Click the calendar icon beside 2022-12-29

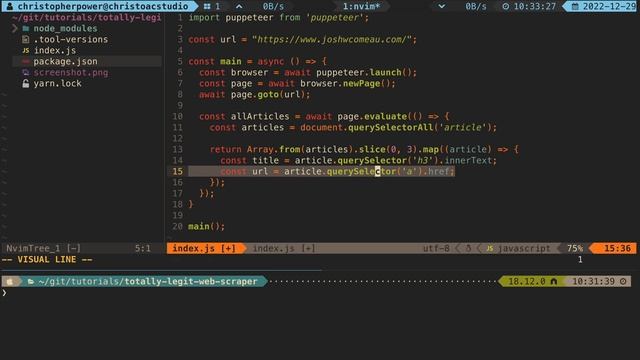[575, 6]
